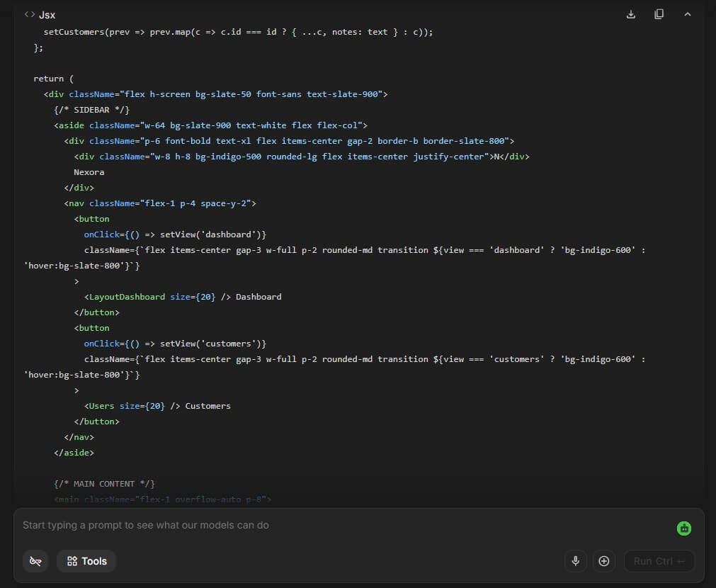Viewport: 716px width, 588px height.
Task: Click the SIDEBAR comment line
Action: [91, 110]
